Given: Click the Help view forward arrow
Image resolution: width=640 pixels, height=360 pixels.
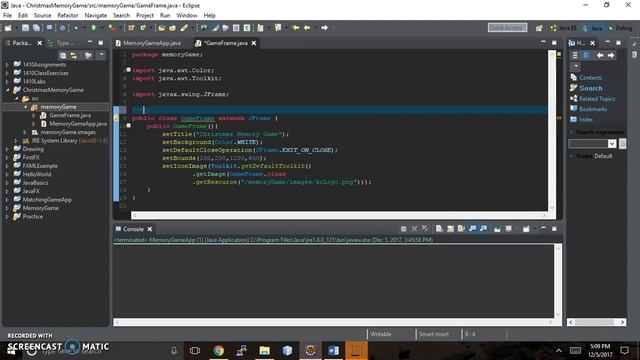Looking at the screenshot, I should pos(611,55).
